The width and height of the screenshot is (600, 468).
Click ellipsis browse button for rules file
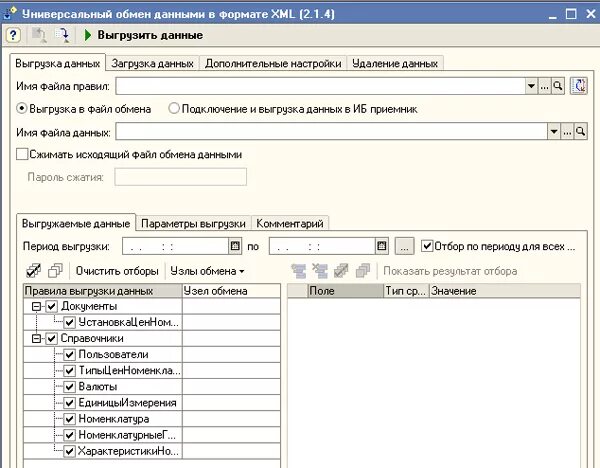545,86
